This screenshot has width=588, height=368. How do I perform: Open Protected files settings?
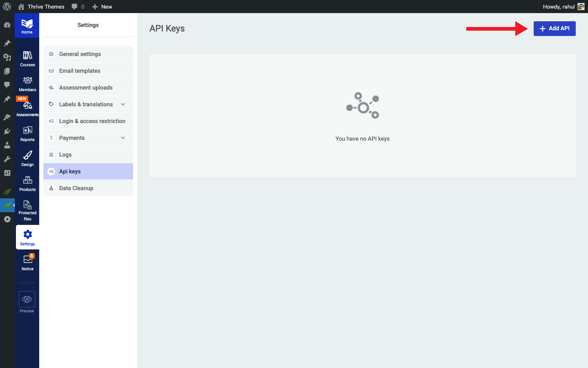27,210
